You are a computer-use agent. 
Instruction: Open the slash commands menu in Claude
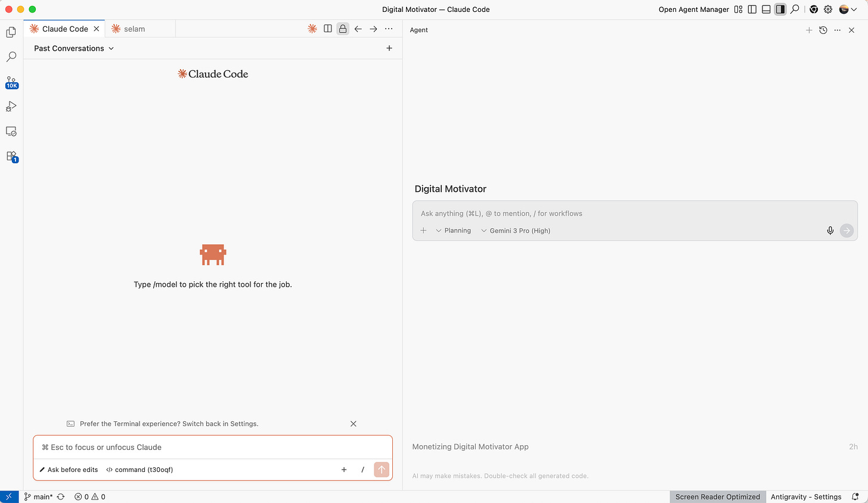coord(362,470)
